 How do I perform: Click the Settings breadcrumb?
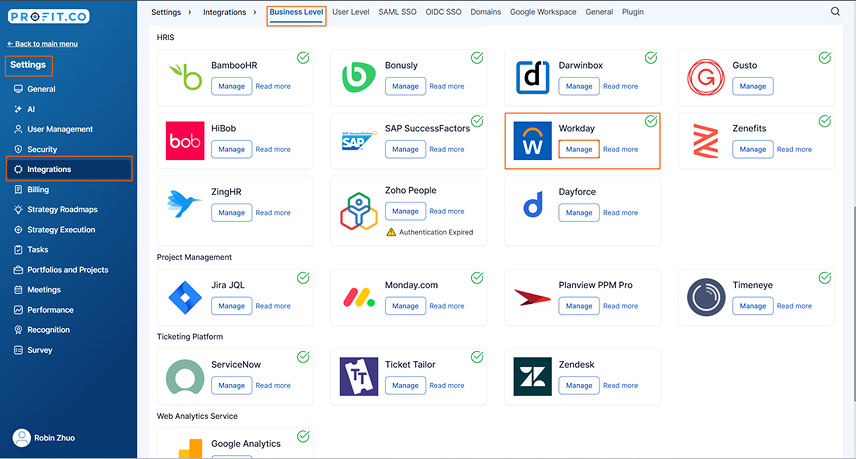(166, 12)
